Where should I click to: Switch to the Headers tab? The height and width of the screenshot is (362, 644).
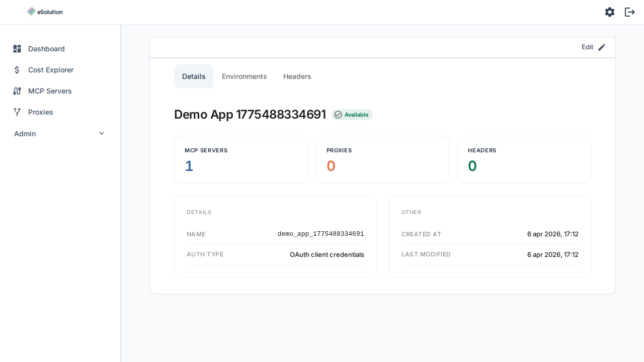297,76
